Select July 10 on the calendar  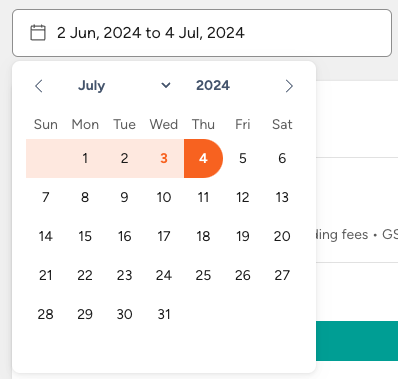[164, 197]
